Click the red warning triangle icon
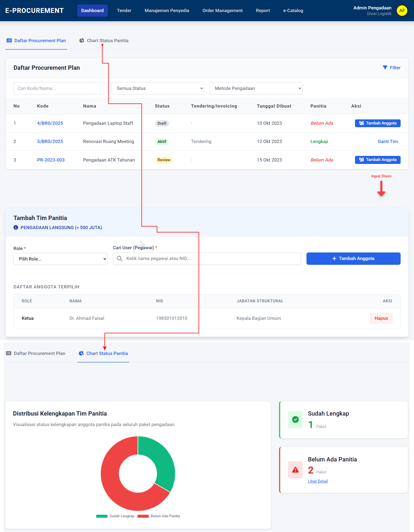 tap(295, 470)
